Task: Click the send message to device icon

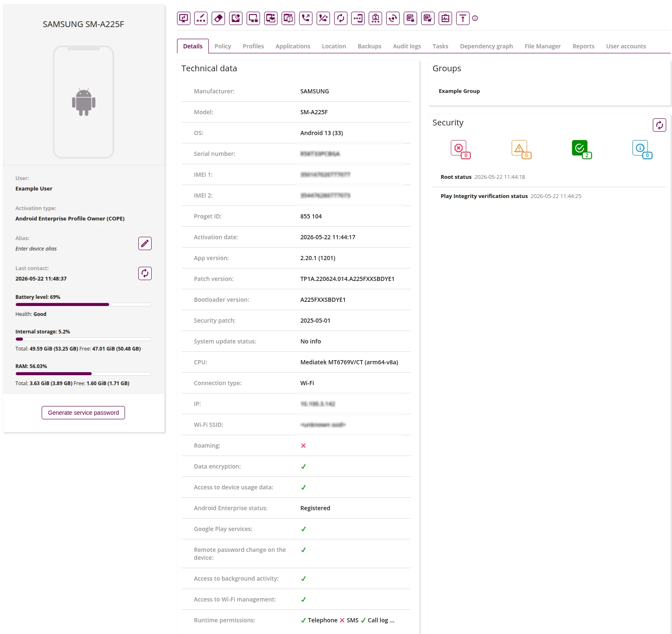Action: coord(288,18)
